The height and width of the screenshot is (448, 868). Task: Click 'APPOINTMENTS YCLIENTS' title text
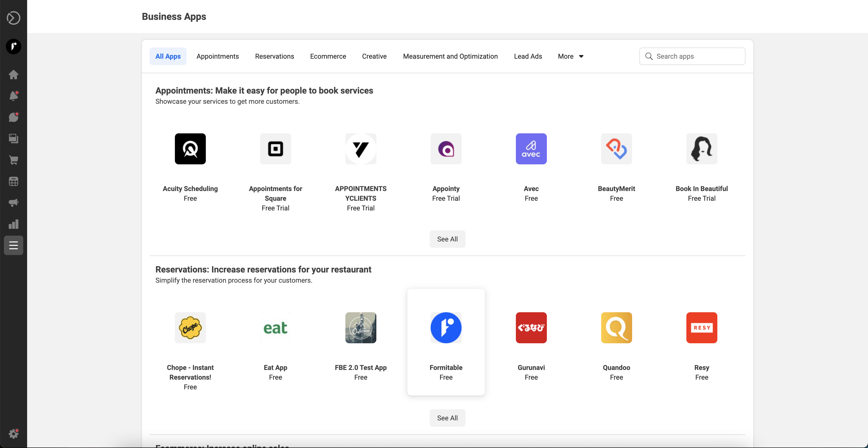click(361, 193)
